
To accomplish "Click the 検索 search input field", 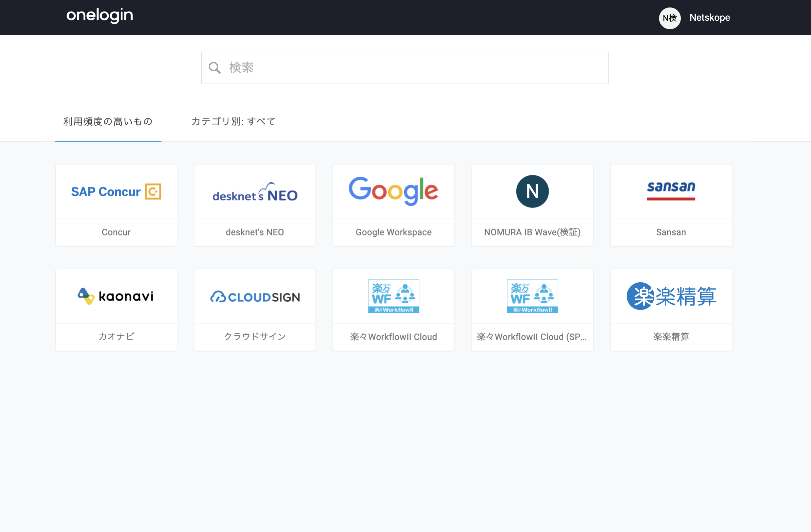I will [405, 68].
